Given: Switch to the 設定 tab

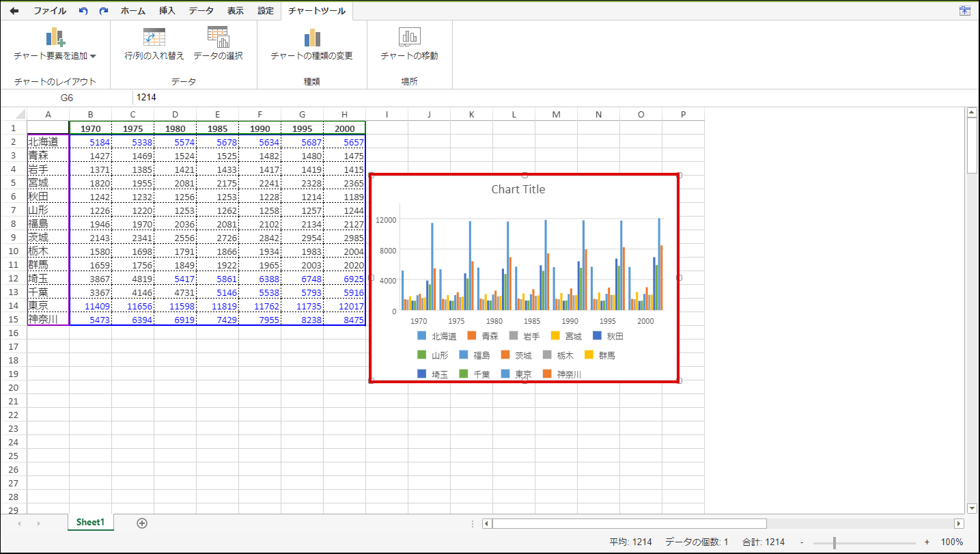Looking at the screenshot, I should tap(266, 11).
